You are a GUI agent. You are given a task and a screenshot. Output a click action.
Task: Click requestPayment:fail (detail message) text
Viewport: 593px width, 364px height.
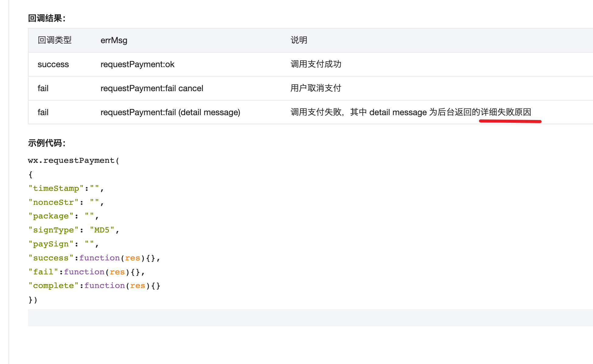tap(170, 112)
